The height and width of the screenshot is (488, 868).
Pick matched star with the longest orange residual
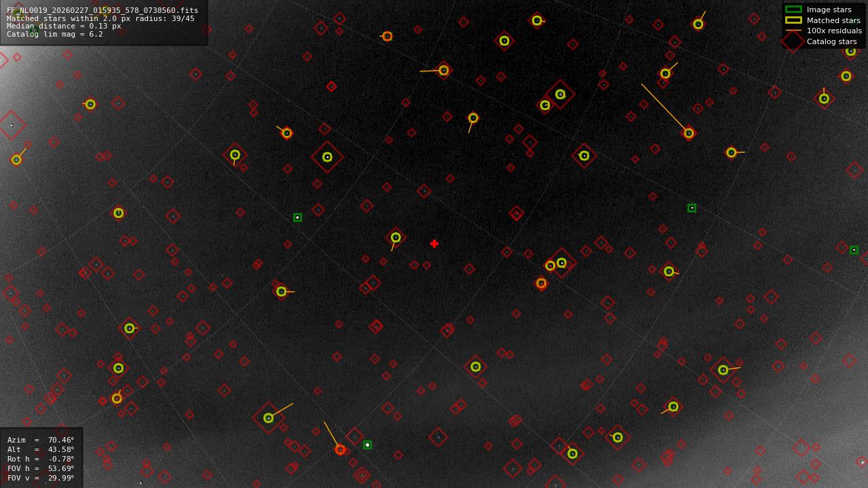[689, 133]
